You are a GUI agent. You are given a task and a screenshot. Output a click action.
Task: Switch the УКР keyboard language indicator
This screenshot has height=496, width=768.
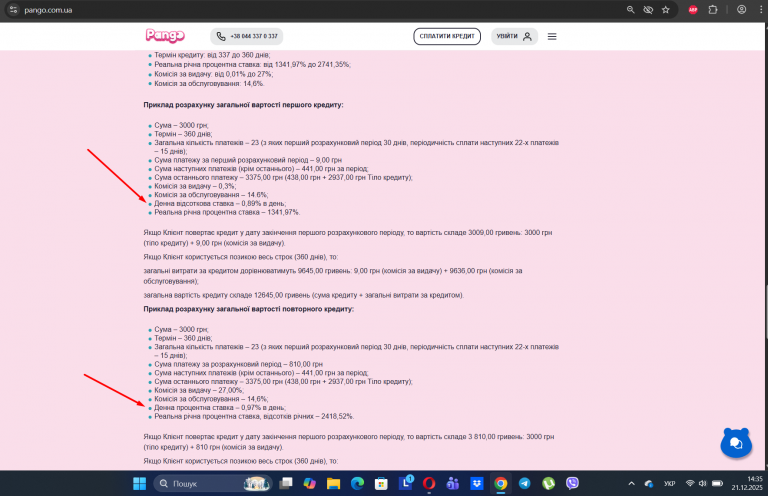point(670,484)
